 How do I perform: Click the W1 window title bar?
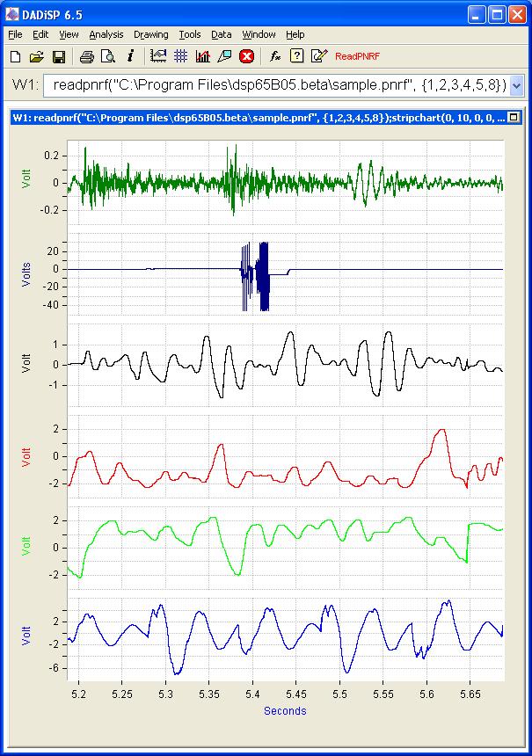(x=266, y=118)
